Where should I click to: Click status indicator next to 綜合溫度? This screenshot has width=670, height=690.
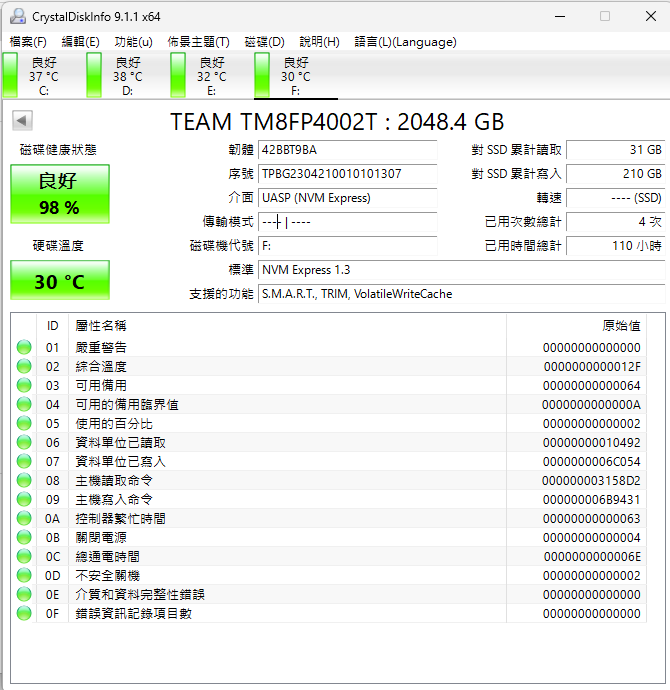pyautogui.click(x=24, y=367)
